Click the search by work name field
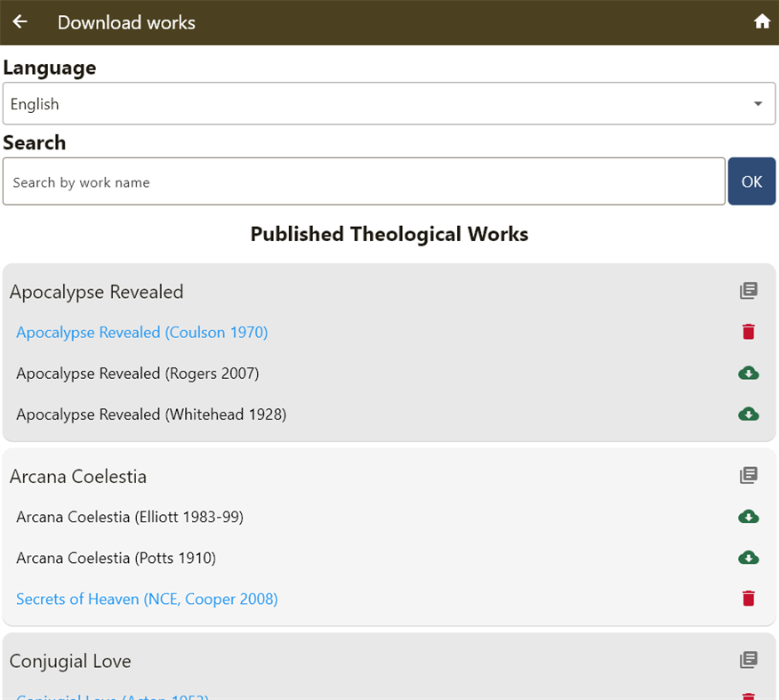 pyautogui.click(x=365, y=181)
